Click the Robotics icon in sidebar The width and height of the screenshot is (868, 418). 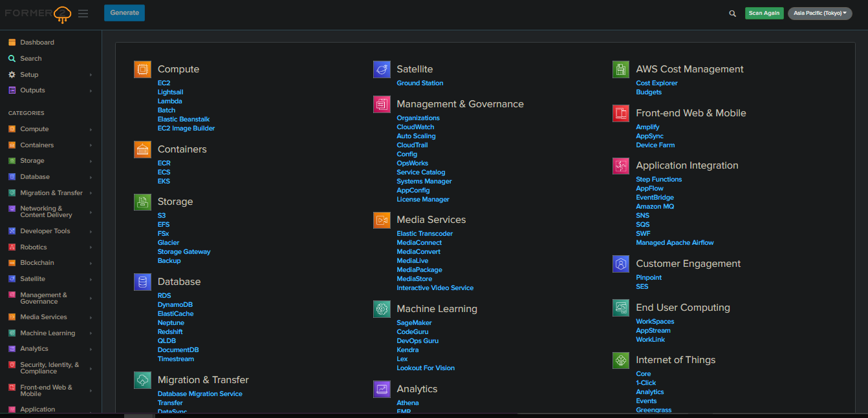(12, 247)
